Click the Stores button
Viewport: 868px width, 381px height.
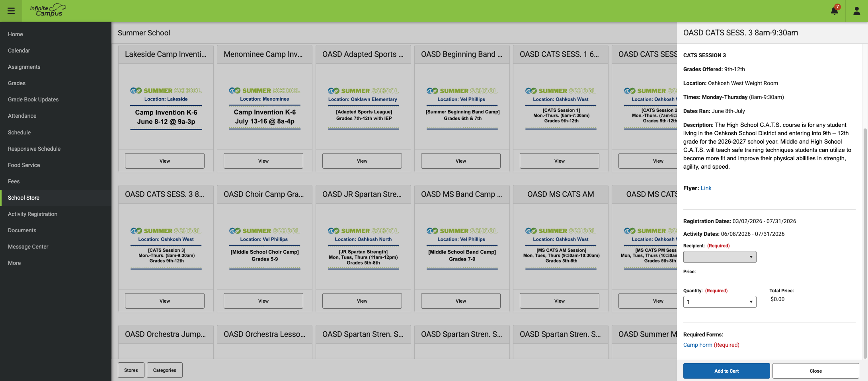(x=131, y=370)
